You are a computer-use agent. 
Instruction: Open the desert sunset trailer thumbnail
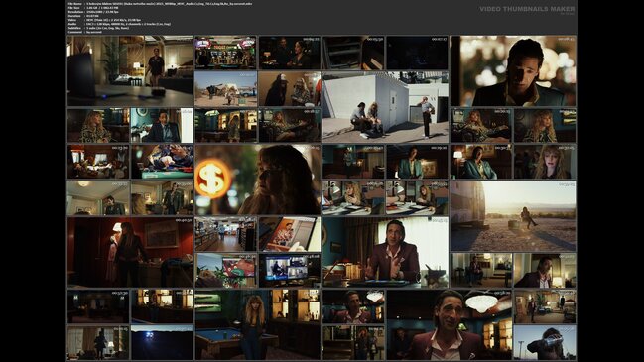513,216
